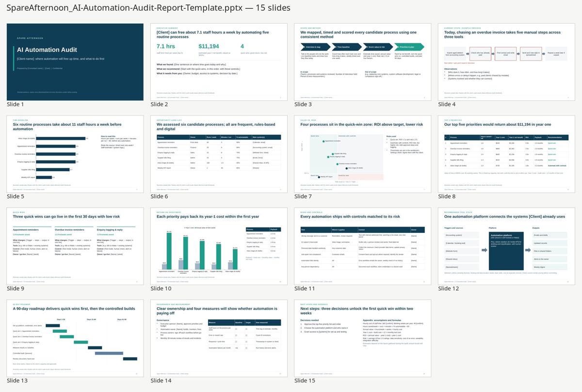This screenshot has height=392, width=582.
Task: Open slide 15 next steps thumbnail
Action: pos(363,338)
